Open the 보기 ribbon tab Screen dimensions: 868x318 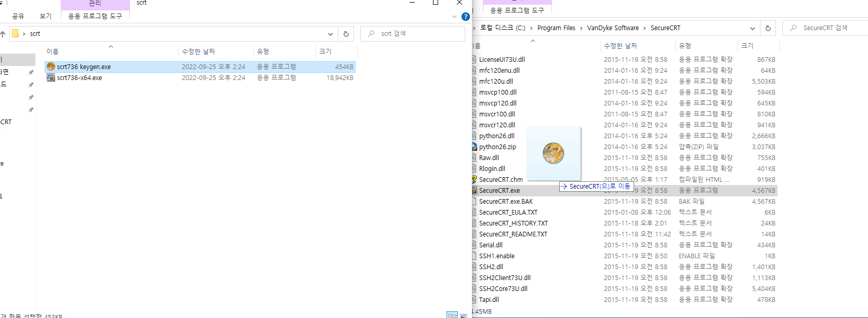click(x=46, y=16)
